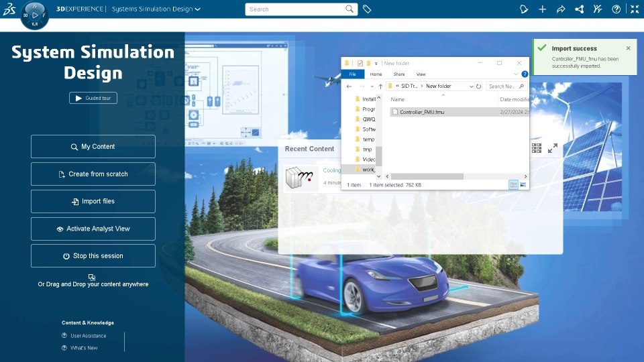Click Explorer up one level arrow

pyautogui.click(x=380, y=86)
